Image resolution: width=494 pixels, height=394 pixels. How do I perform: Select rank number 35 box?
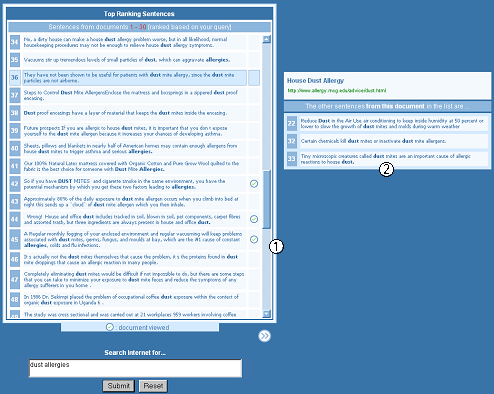tap(15, 60)
